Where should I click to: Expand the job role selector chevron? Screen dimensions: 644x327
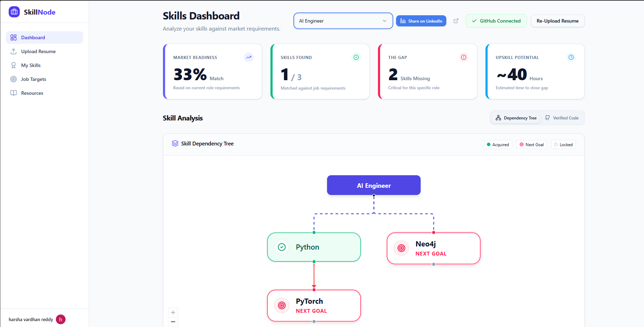[x=384, y=21]
